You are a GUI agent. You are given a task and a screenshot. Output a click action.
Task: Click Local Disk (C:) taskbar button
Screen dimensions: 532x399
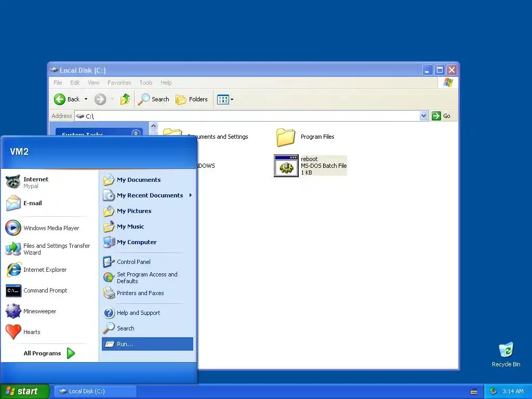pos(96,391)
